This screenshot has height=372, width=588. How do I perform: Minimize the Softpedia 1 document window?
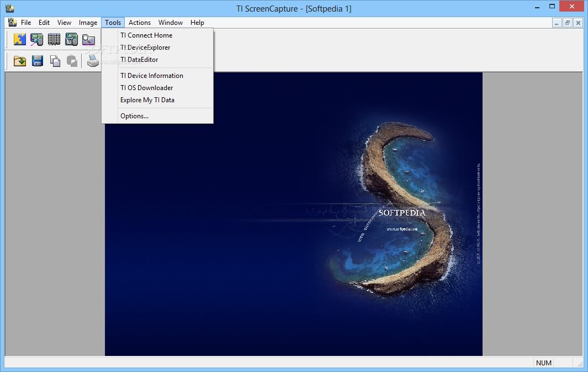[557, 23]
